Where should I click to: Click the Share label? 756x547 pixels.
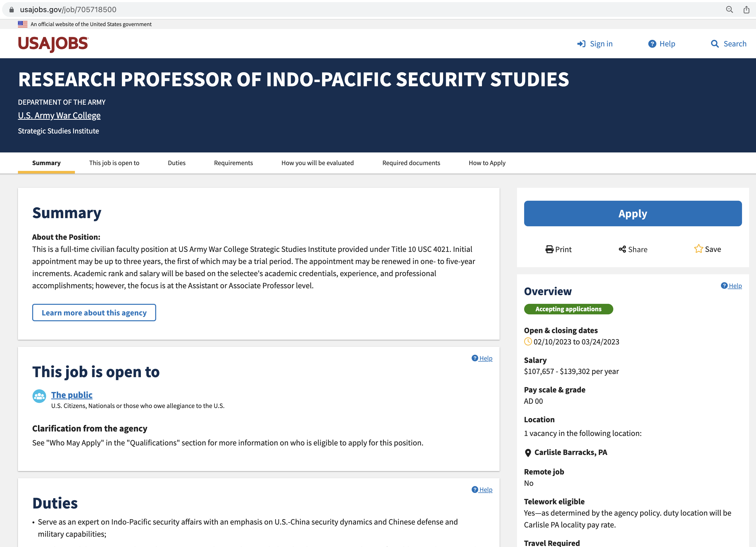638,250
